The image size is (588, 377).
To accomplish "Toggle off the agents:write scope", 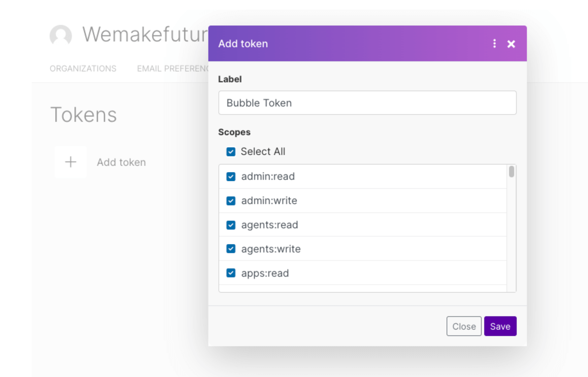I will pyautogui.click(x=231, y=249).
